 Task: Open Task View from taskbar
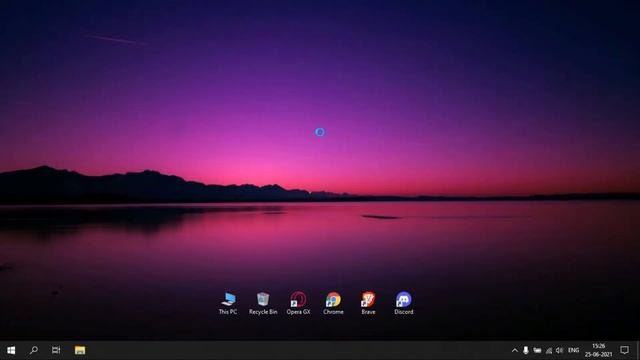[56, 350]
